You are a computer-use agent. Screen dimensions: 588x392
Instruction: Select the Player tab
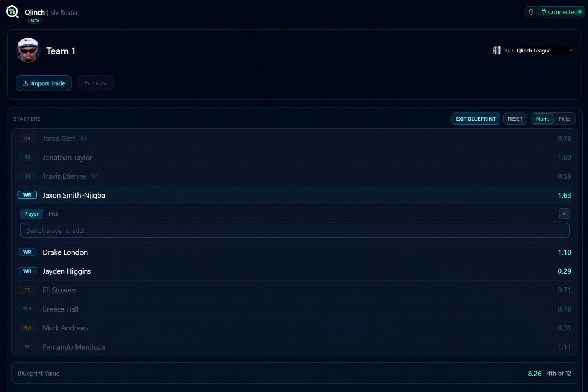[31, 214]
